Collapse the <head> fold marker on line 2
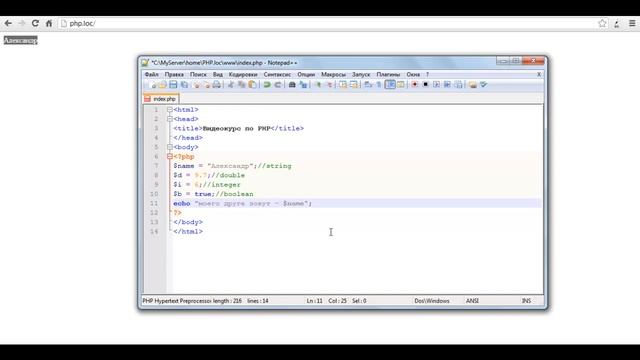 [170, 119]
